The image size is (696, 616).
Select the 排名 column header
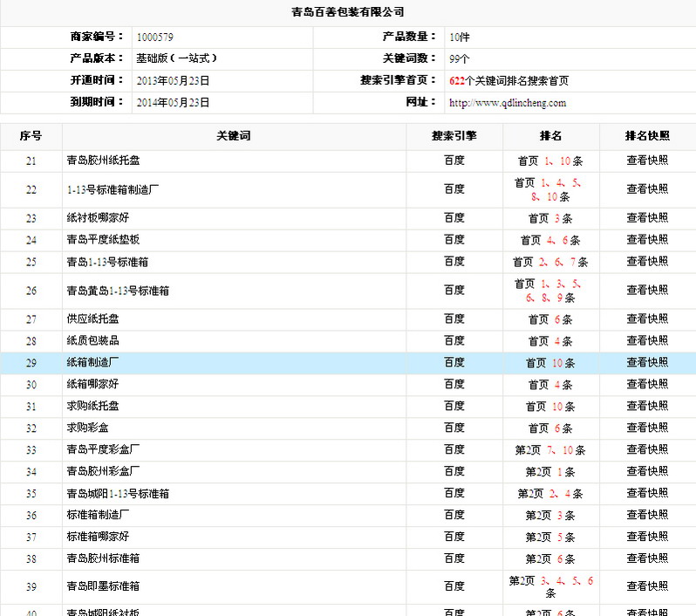point(550,136)
